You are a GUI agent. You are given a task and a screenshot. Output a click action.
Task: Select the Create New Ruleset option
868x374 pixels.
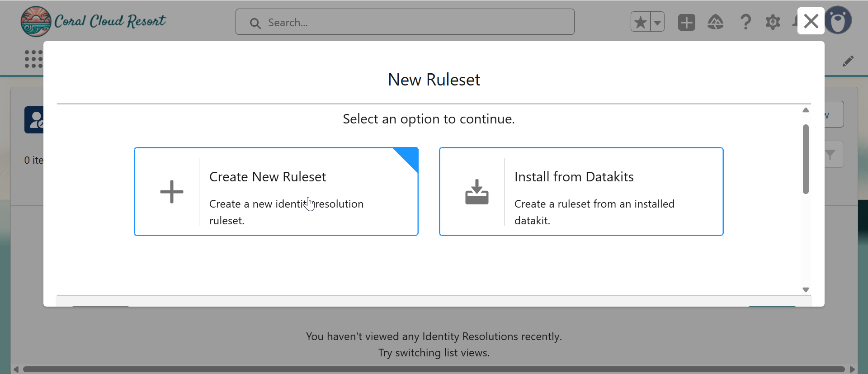tap(276, 191)
